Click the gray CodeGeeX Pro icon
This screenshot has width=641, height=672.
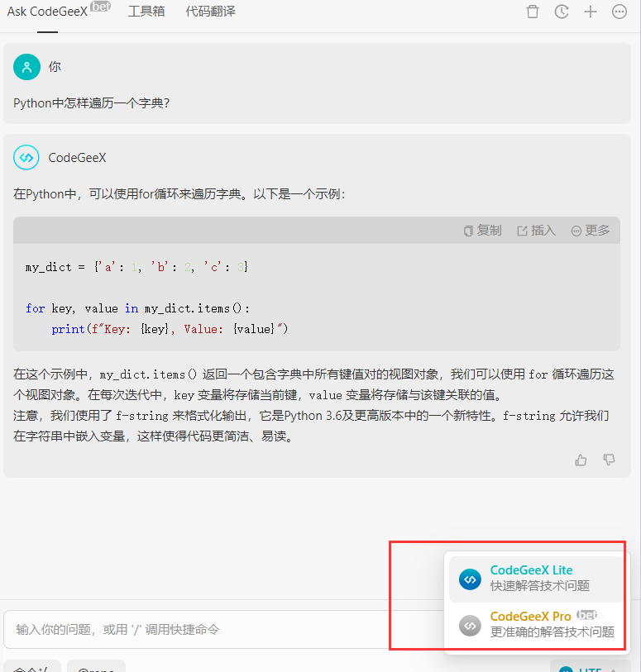[x=470, y=626]
